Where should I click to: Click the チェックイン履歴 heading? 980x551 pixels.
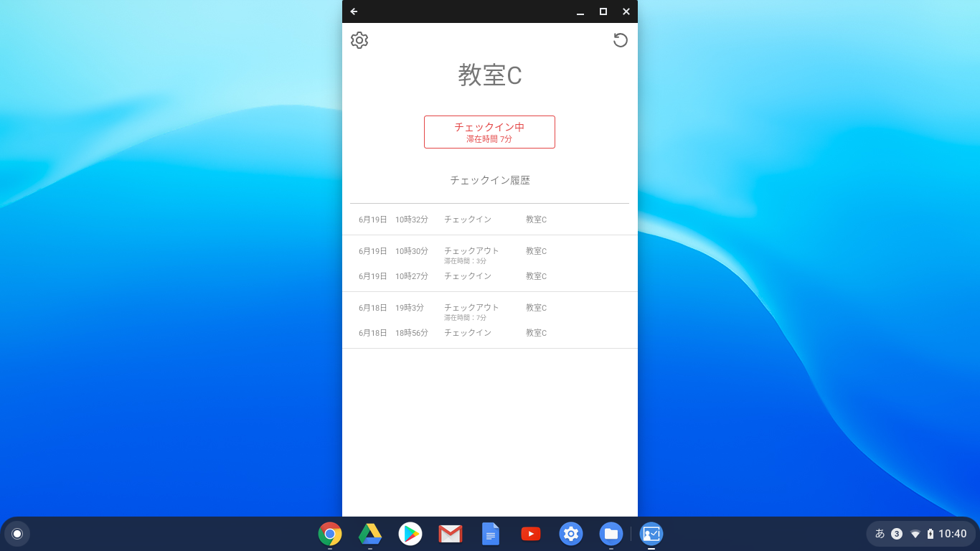490,180
